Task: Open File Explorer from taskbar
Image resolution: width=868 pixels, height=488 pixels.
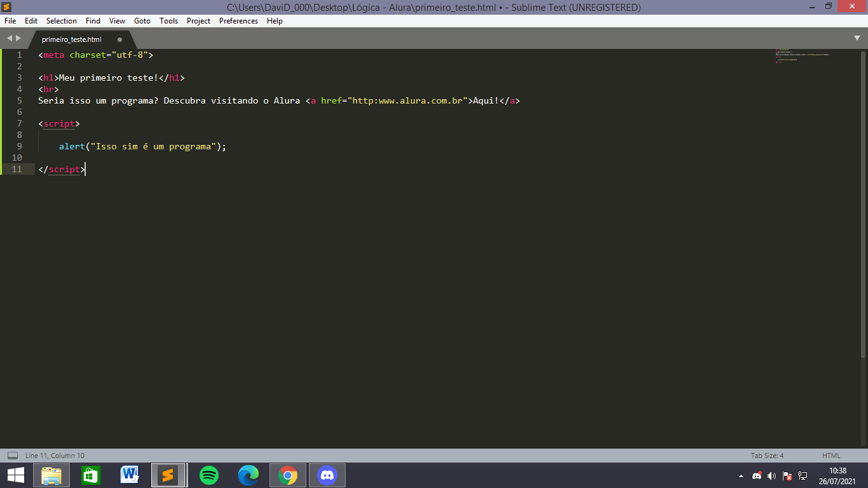Action: (x=51, y=475)
